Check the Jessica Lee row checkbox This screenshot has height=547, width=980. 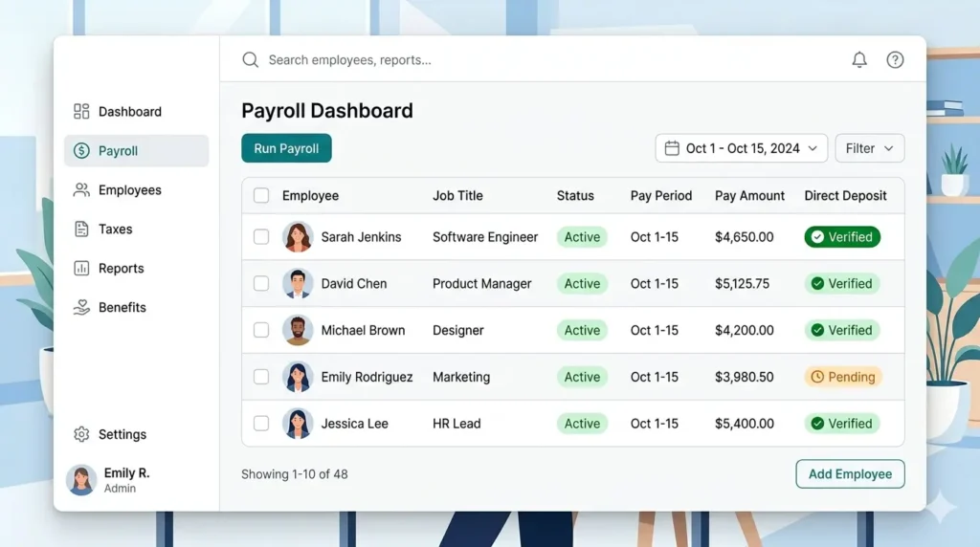click(261, 424)
